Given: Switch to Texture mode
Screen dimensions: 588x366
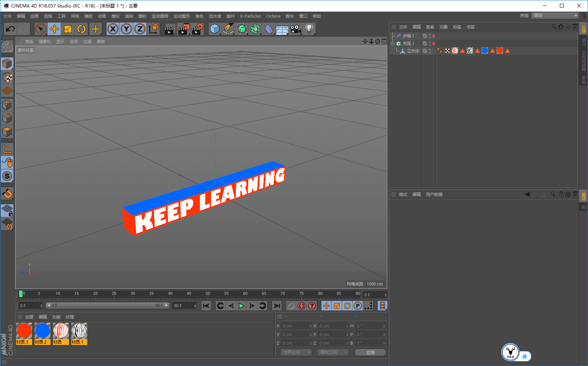Looking at the screenshot, I should (x=7, y=77).
